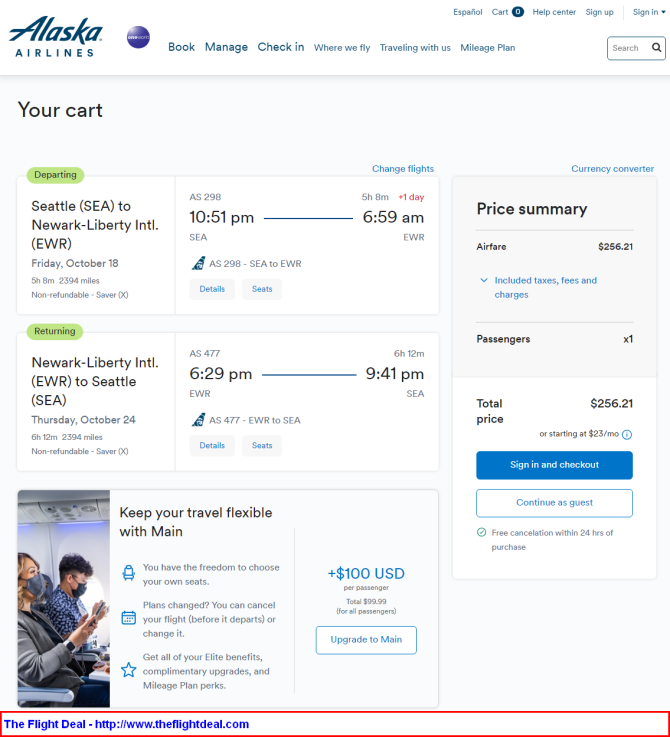Click the calendar icon beside Plans changed

tap(128, 618)
